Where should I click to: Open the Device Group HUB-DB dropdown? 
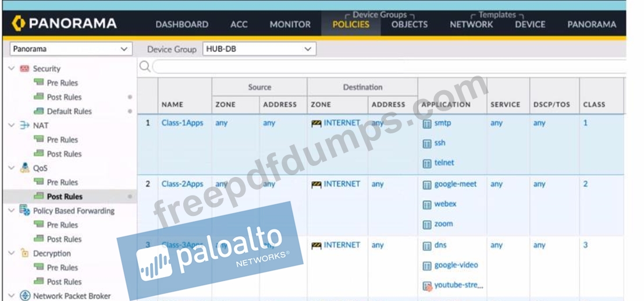(x=259, y=49)
